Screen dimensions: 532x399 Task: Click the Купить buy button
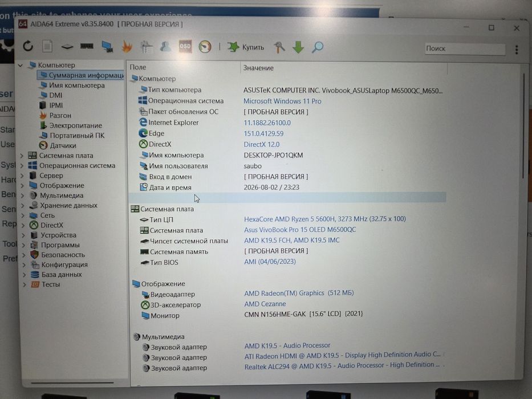[246, 47]
